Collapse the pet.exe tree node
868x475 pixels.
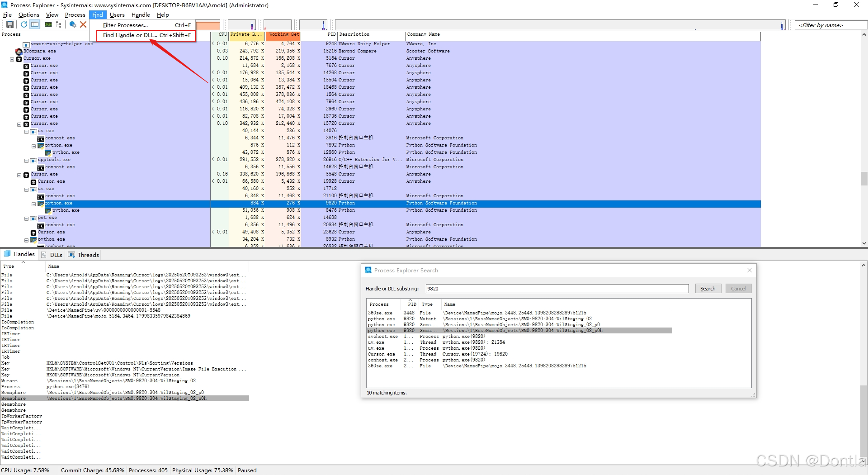click(26, 218)
